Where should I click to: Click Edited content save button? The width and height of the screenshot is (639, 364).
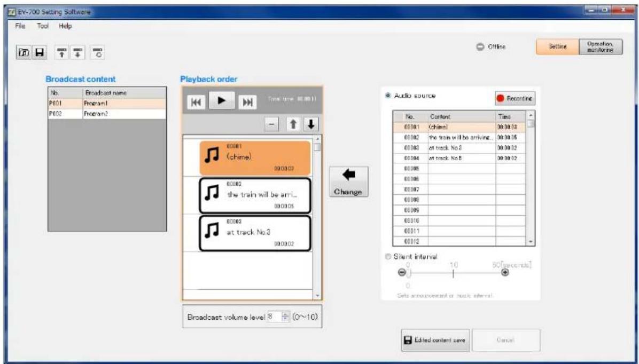(435, 340)
